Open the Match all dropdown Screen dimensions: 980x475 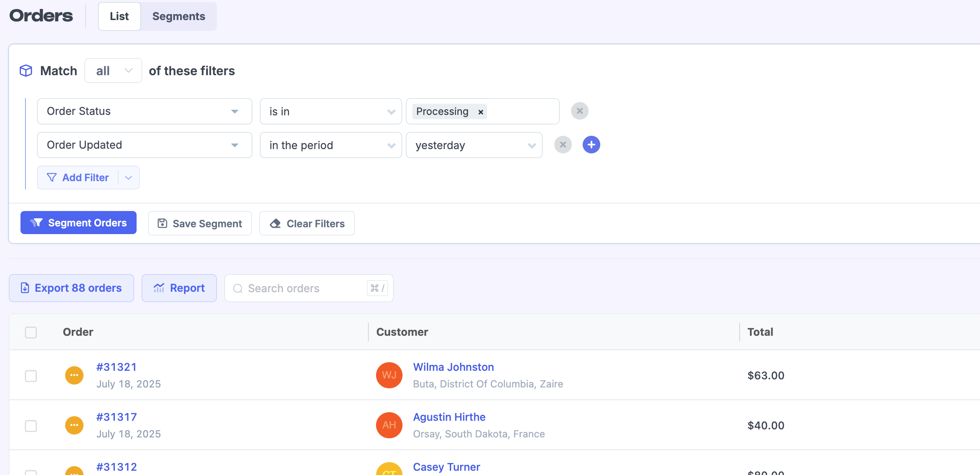click(113, 70)
